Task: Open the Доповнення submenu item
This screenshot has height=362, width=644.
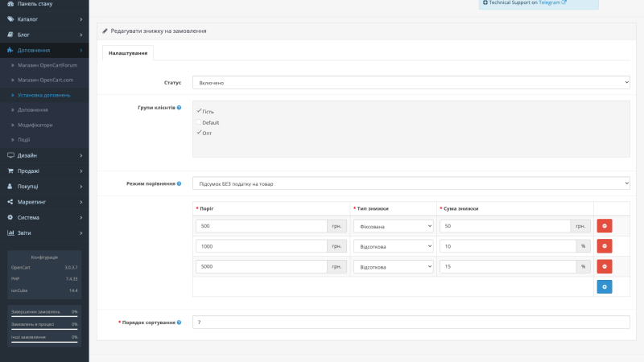Action: [33, 110]
